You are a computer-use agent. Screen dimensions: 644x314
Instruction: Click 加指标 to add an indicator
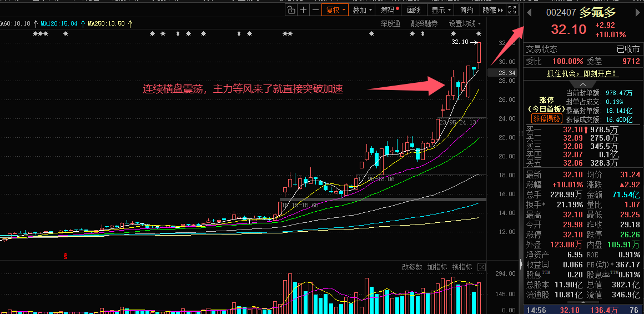[x=437, y=267]
